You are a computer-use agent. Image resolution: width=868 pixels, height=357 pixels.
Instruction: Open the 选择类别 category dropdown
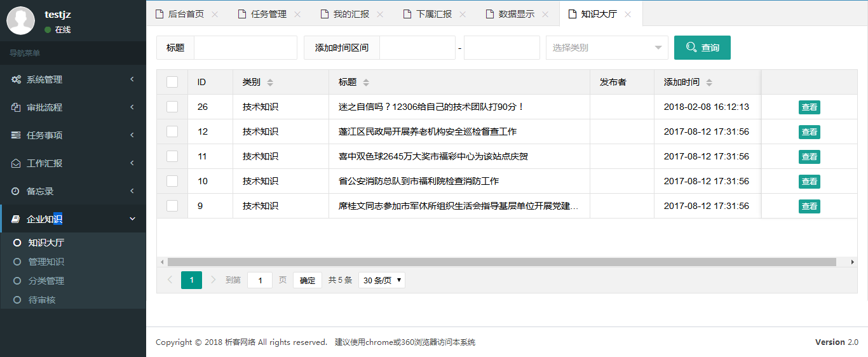(606, 48)
